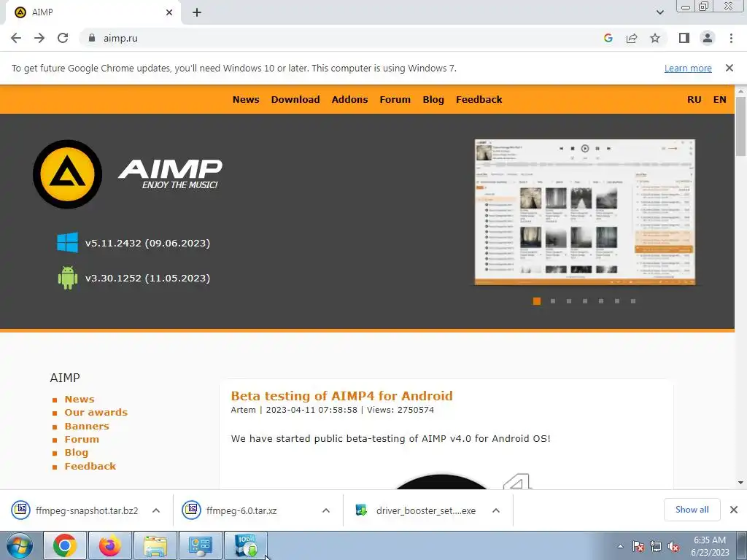The width and height of the screenshot is (747, 560).
Task: Open Beta testing of AIMP4 for Android article
Action: 341,396
